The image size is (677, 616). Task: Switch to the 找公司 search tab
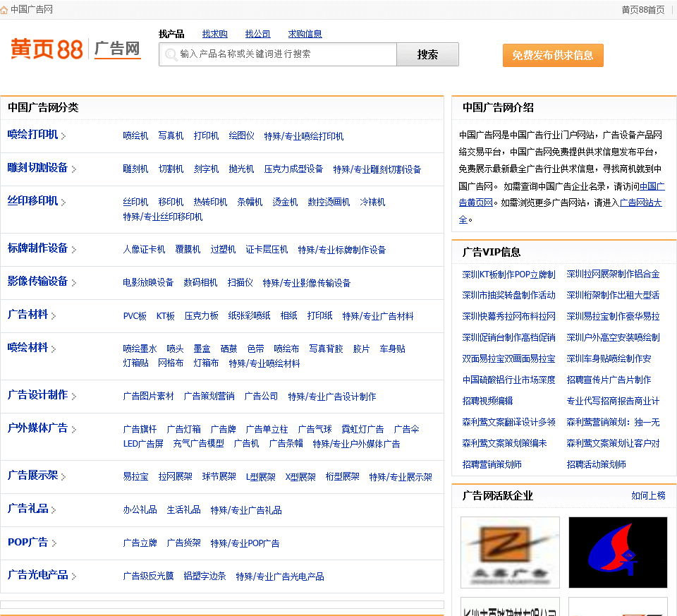pyautogui.click(x=258, y=34)
